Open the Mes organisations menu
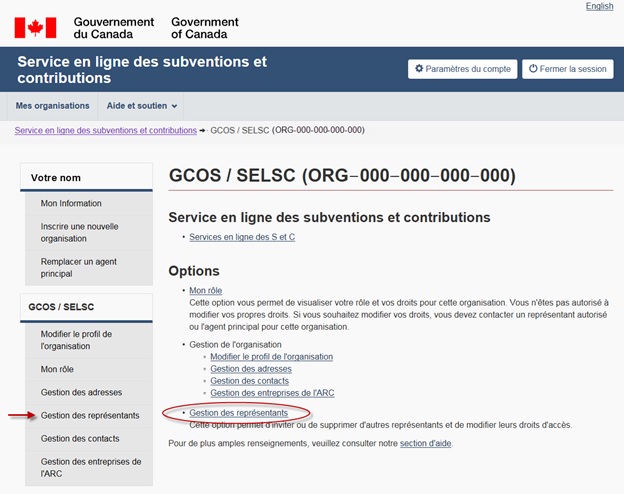This screenshot has width=624, height=494. 52,106
